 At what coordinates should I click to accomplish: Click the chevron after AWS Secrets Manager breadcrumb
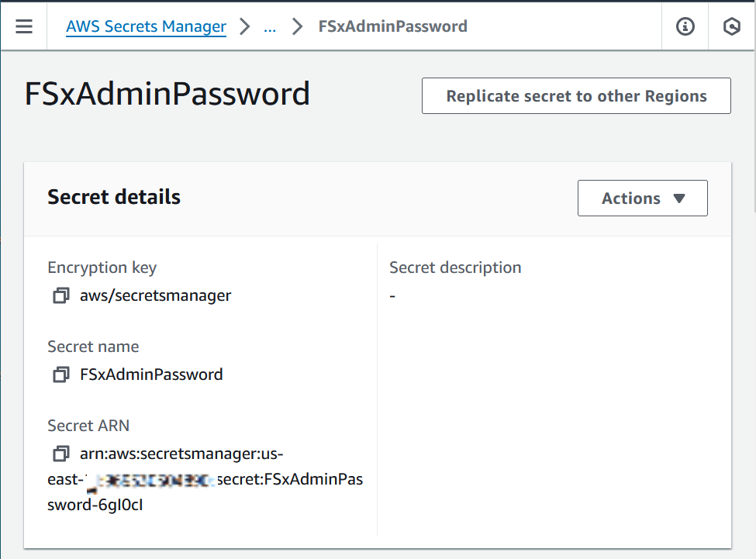(243, 26)
